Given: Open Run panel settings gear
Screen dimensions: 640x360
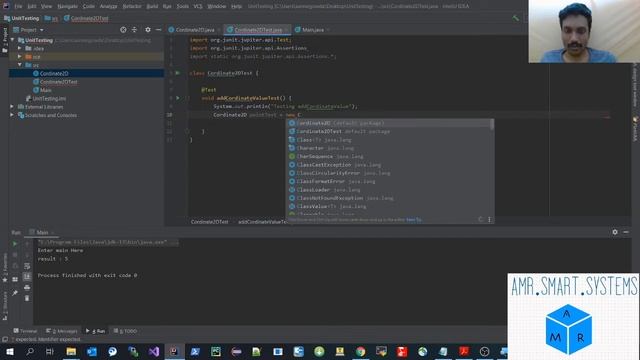Looking at the screenshot, I should click(x=615, y=232).
